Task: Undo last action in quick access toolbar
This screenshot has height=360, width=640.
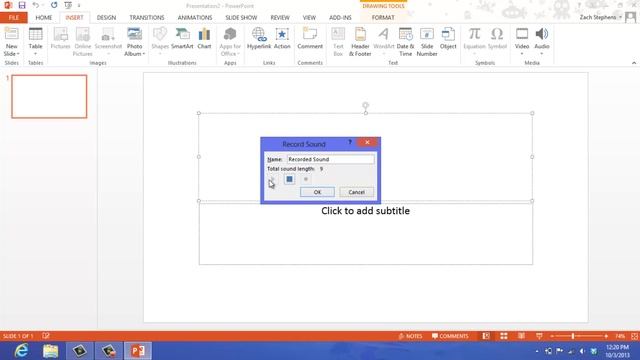Action: [36, 5]
